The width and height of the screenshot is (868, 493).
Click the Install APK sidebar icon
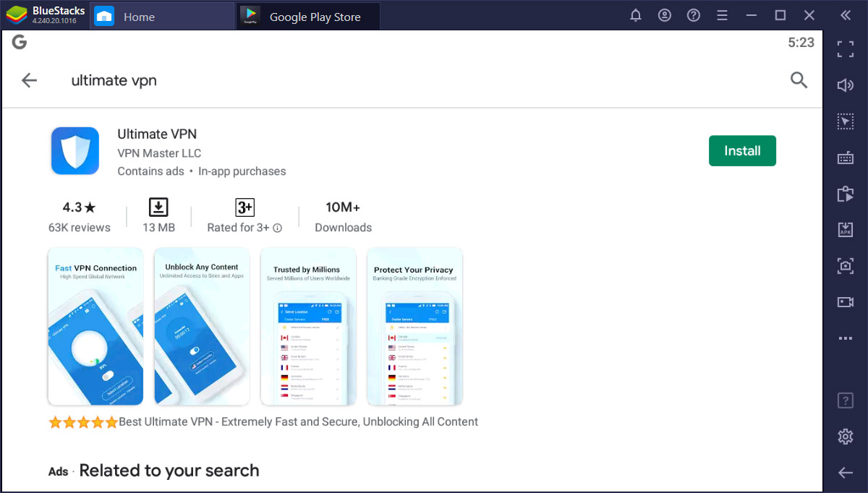coord(845,230)
